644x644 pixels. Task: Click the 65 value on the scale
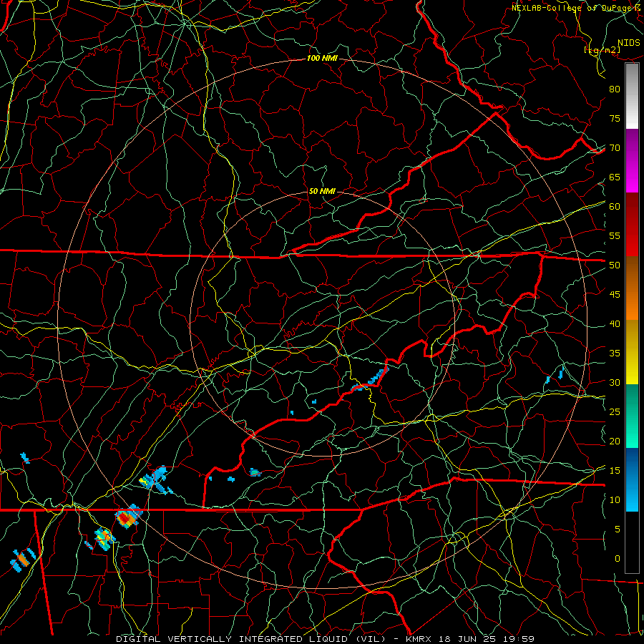[x=615, y=177]
